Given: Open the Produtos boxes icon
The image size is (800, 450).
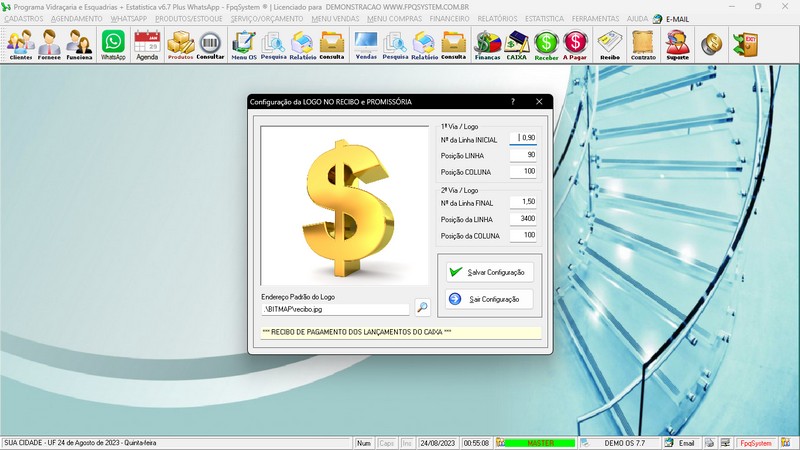Looking at the screenshot, I should [x=181, y=45].
